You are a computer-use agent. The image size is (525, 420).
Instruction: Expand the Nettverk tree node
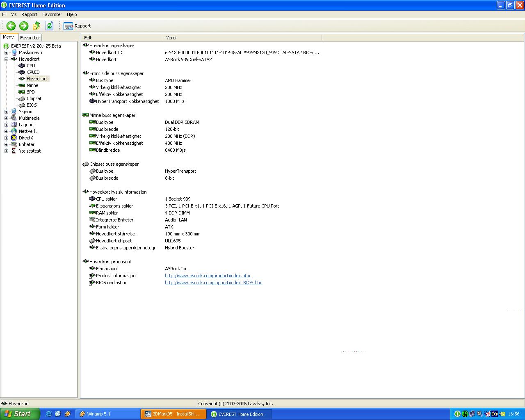[x=6, y=131]
